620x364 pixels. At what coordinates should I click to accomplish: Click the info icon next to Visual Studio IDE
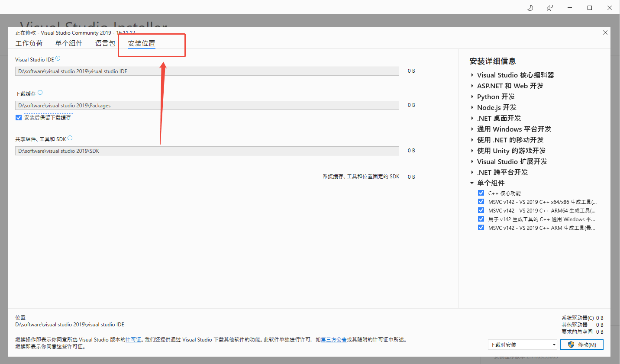[x=58, y=58]
